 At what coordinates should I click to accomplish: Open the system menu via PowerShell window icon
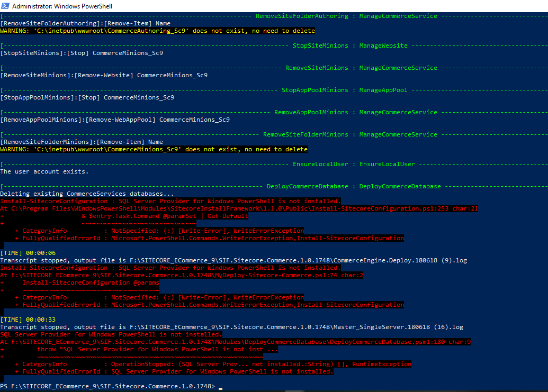5,6
